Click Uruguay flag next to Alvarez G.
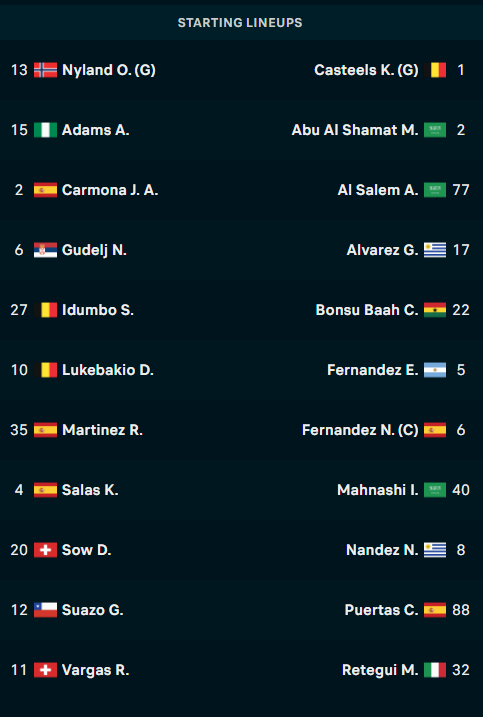Screen dimensions: 483x717 (435, 250)
